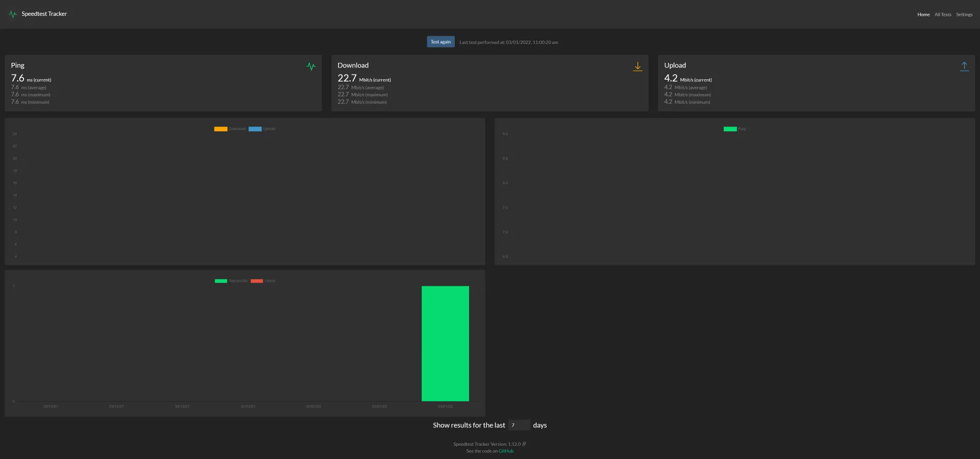Toggle the Ping series legend swatch
980x459 pixels.
click(730, 129)
